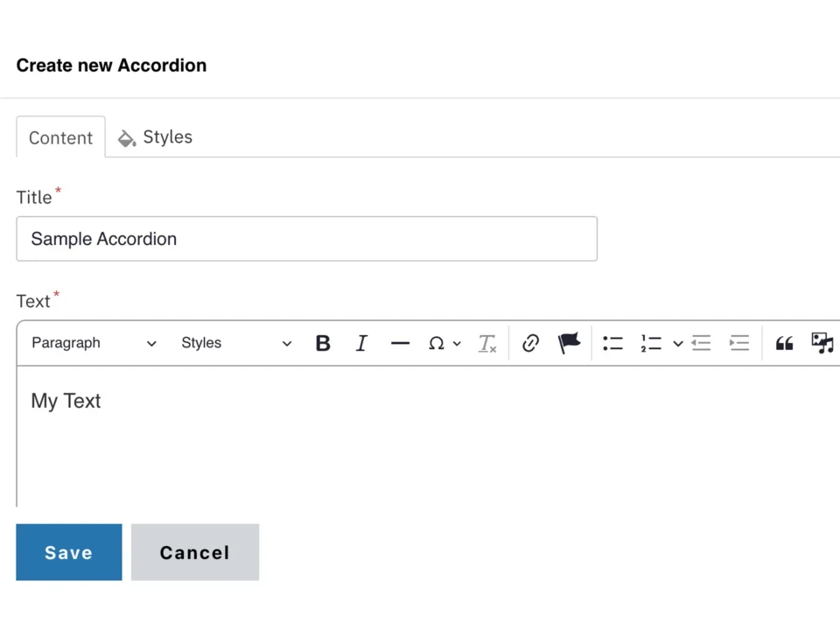Expand the numbered list options chevron
This screenshot has height=630, width=840.
[678, 343]
